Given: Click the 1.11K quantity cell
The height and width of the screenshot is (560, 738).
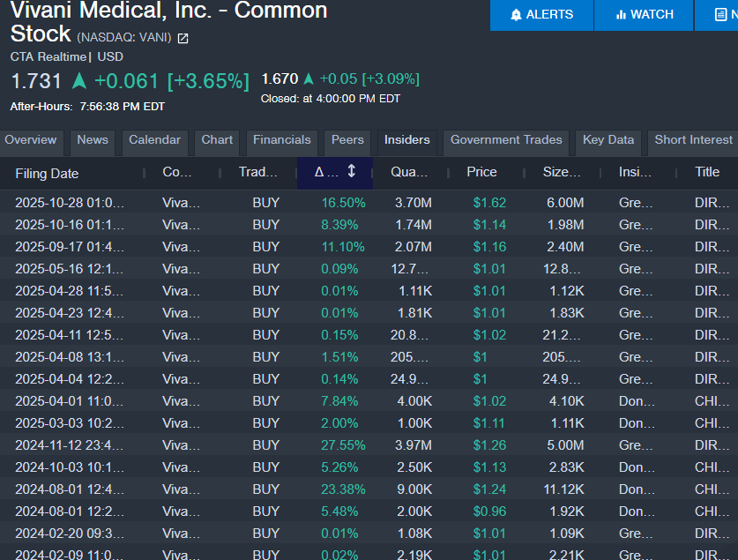Looking at the screenshot, I should coord(415,291).
